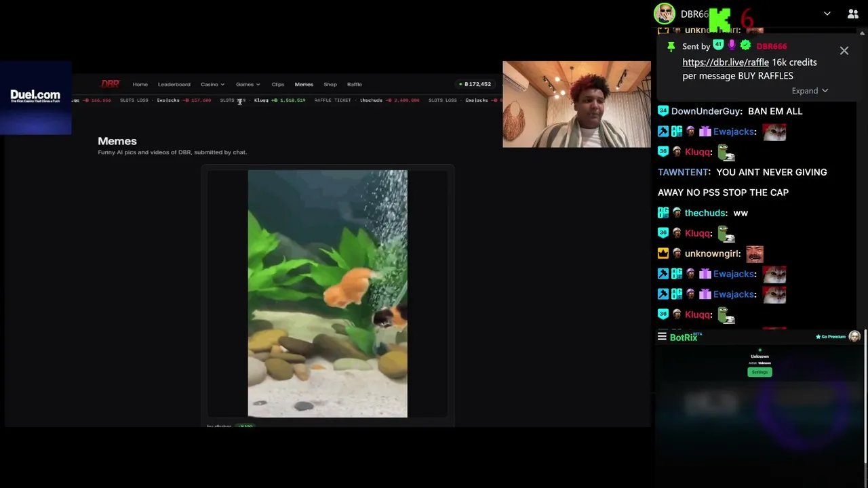Click the BotRix user avatar
Screen dimensions: 868x488
tap(854, 336)
